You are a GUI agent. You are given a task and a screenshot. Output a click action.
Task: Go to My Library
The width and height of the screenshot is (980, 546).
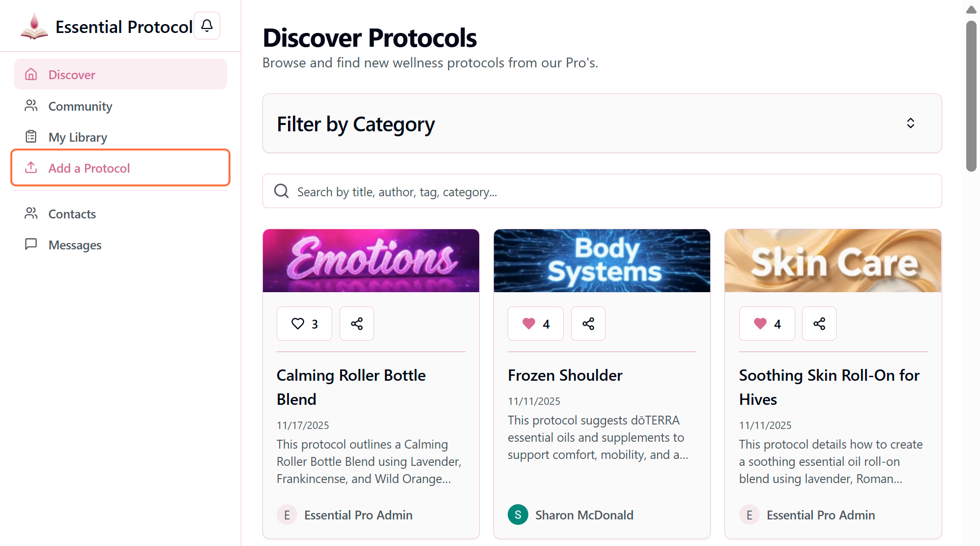click(78, 137)
